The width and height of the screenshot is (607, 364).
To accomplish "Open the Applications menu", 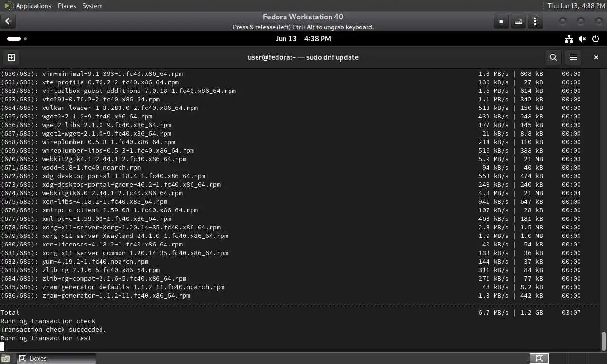I will point(33,6).
